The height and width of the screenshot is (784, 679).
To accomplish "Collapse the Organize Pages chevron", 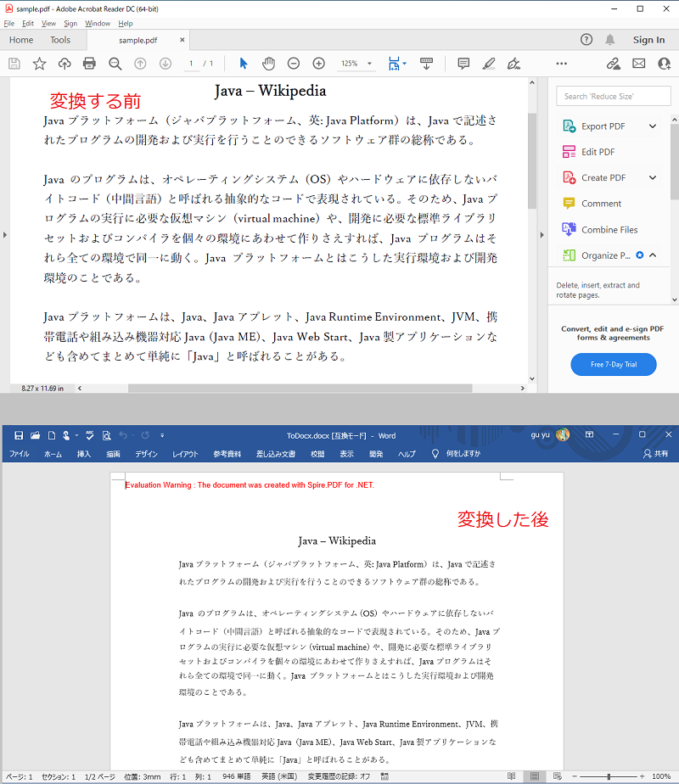I will 653,255.
